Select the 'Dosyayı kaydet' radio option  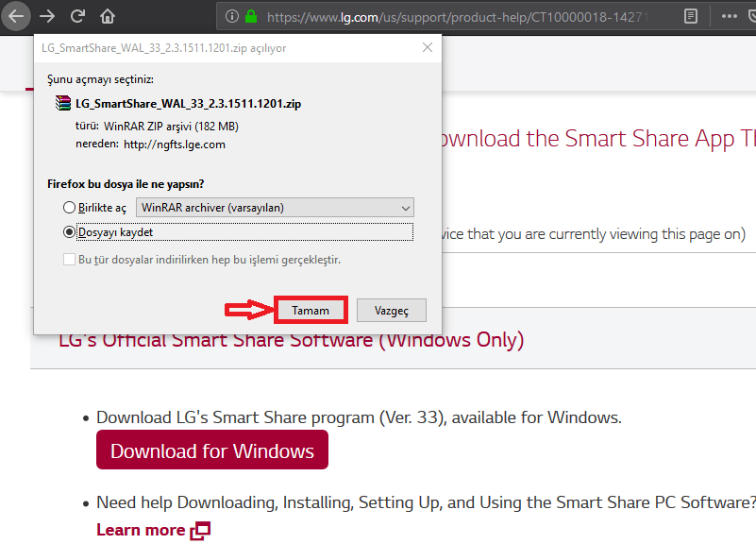click(69, 232)
